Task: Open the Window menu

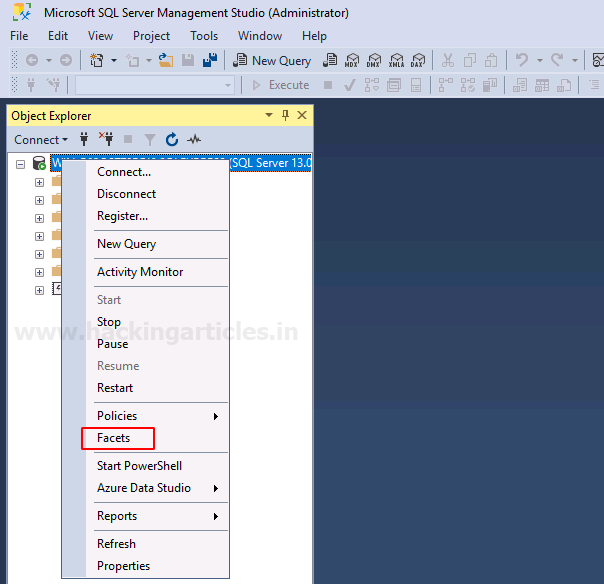Action: click(x=260, y=36)
